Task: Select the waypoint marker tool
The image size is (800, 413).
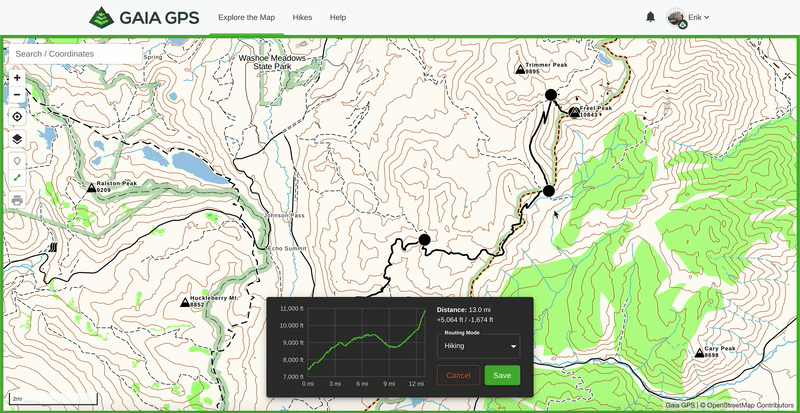Action: tap(17, 161)
